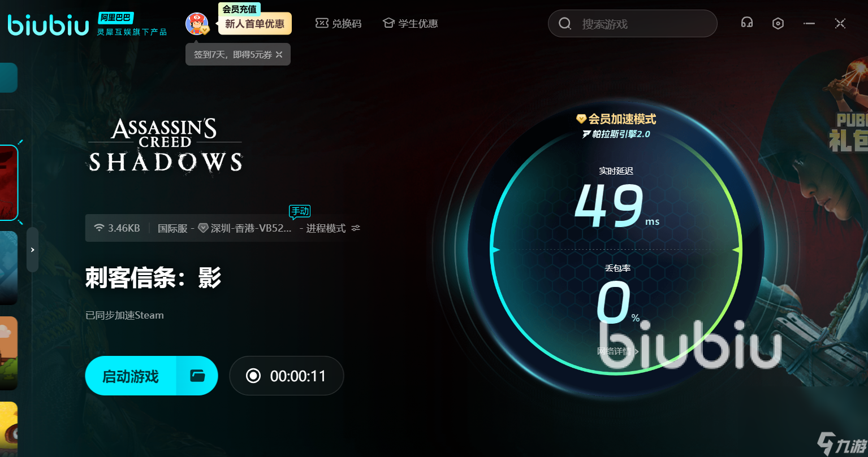The height and width of the screenshot is (457, 868).
Task: Open the user avatar profile
Action: tap(197, 24)
